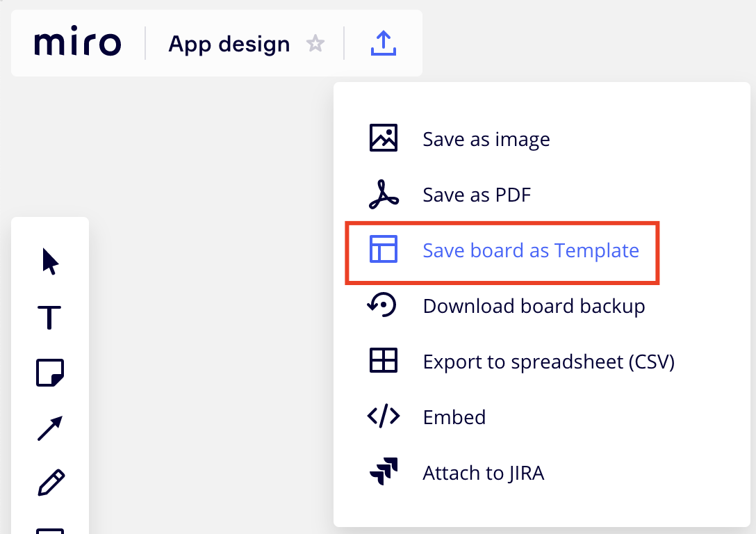Image resolution: width=756 pixels, height=534 pixels.
Task: Pick the Sticky note tool
Action: point(50,373)
